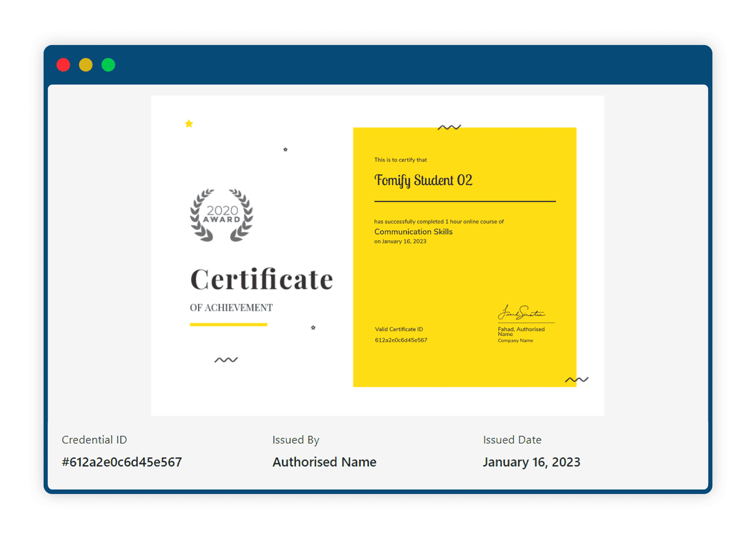Click the yellow bar under Of Achievement
This screenshot has width=756, height=539.
(229, 325)
